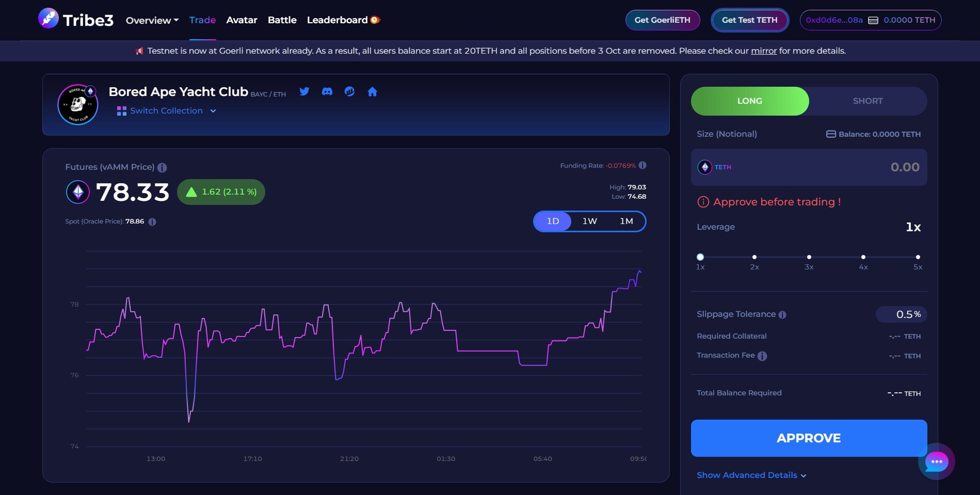Click the Spot Oracle Price 78.86 value
This screenshot has height=495, width=980.
[135, 221]
